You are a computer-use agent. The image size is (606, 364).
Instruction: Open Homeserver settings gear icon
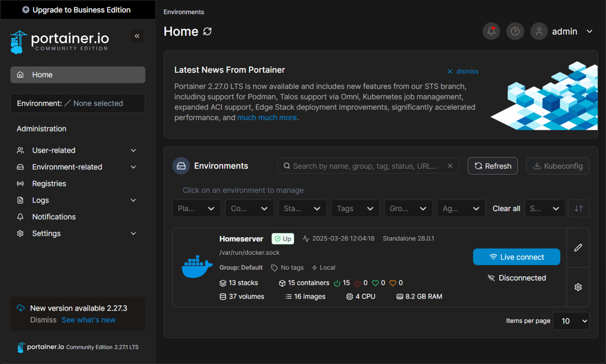pyautogui.click(x=578, y=287)
